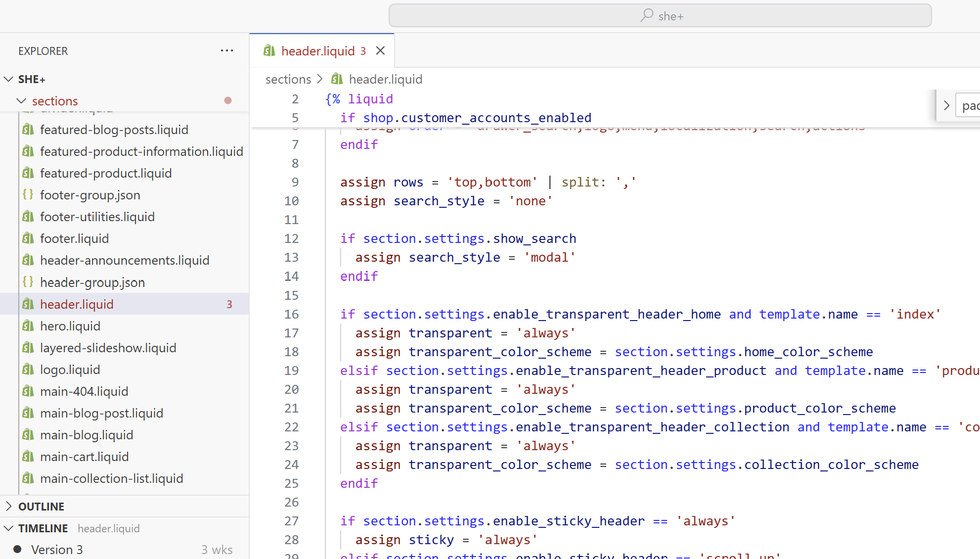980x559 pixels.
Task: Click the sections breadcrumb item
Action: point(288,79)
